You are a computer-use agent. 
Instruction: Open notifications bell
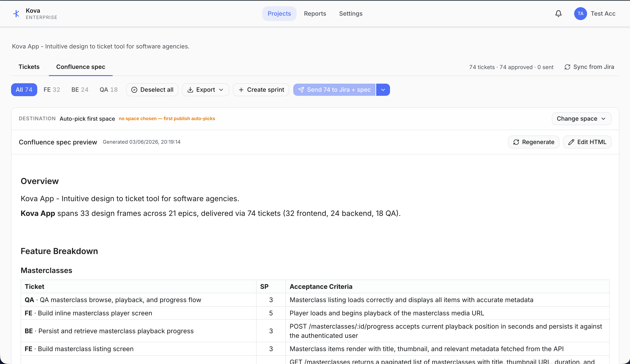[x=558, y=13]
